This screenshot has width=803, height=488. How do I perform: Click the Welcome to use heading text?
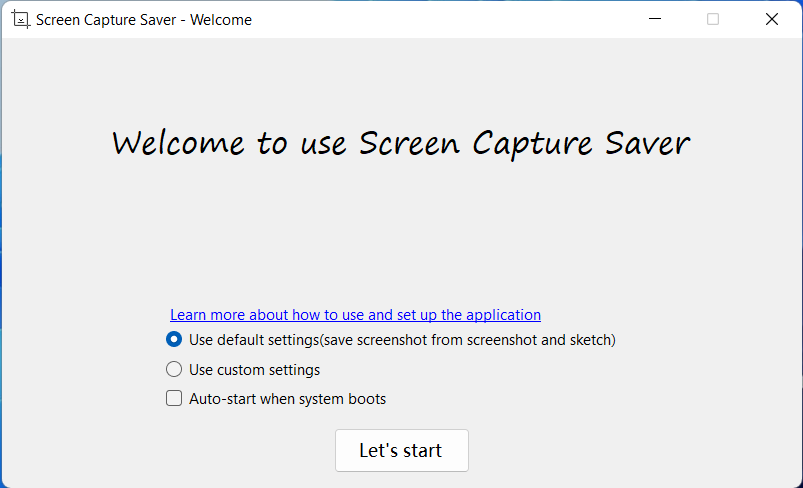coord(400,143)
